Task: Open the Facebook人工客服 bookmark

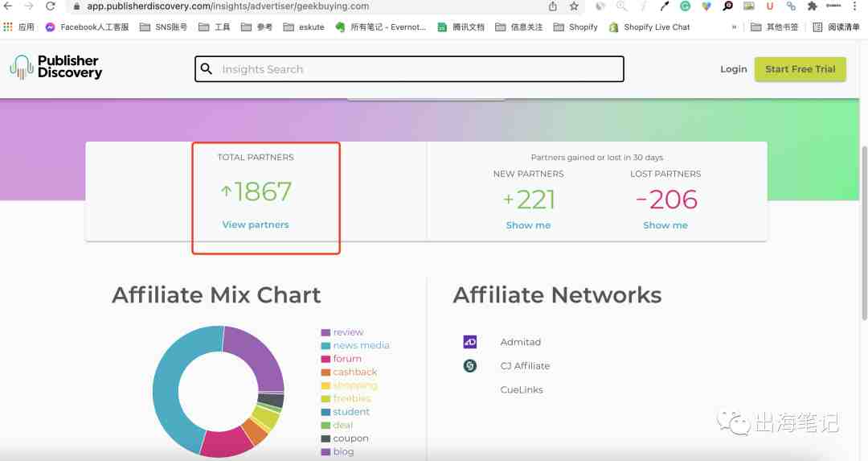Action: pos(87,27)
